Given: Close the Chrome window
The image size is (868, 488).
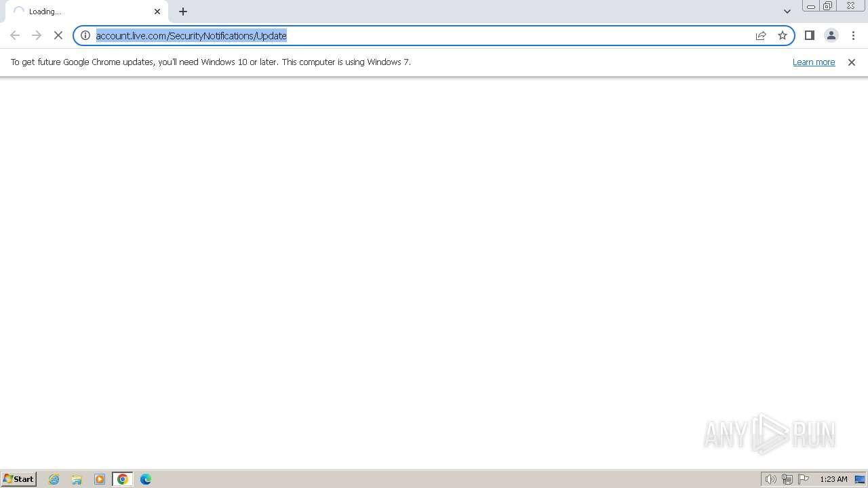Looking at the screenshot, I should (x=850, y=6).
